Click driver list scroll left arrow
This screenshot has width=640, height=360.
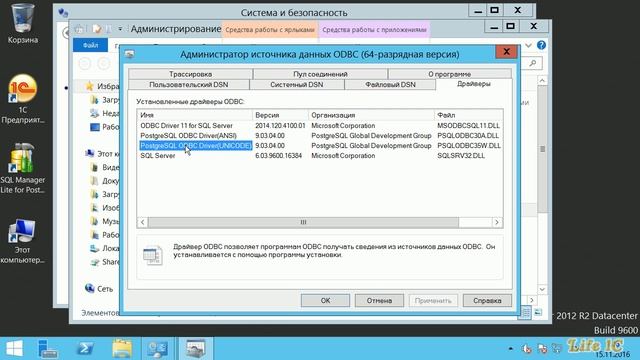click(142, 222)
